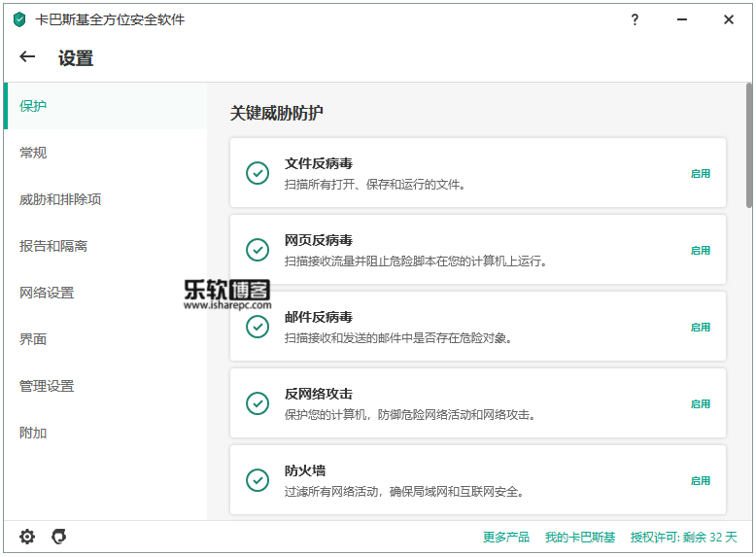Click the green check icon for 文件反病毒
The height and width of the screenshot is (557, 756).
tap(258, 173)
